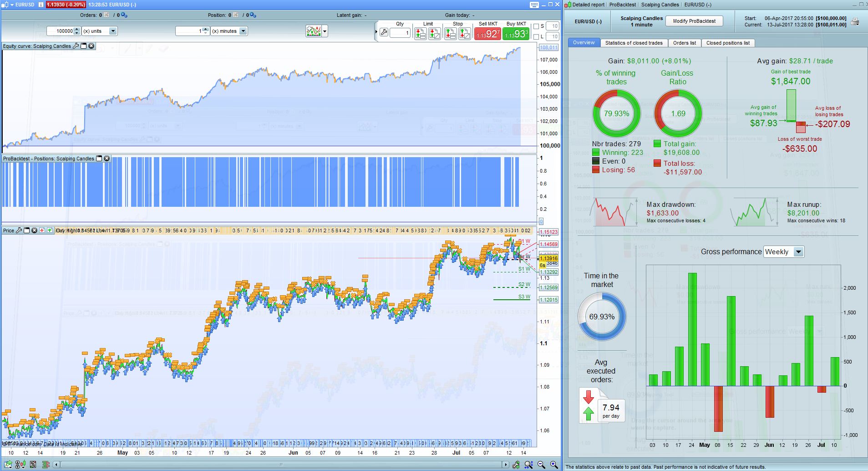The width and height of the screenshot is (868, 471).
Task: Decrease the units quantity spinner
Action: (x=76, y=33)
